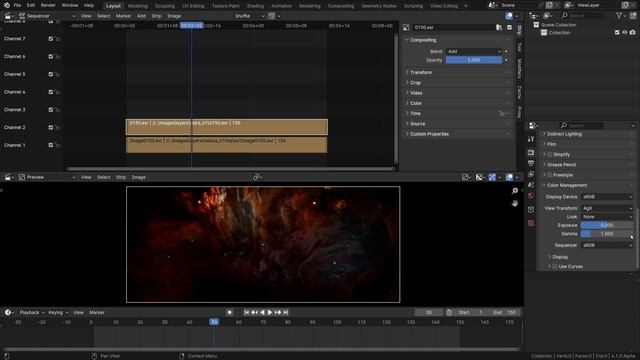Image resolution: width=640 pixels, height=360 pixels.
Task: Hide Collection in viewport with eye icon
Action: [x=624, y=33]
